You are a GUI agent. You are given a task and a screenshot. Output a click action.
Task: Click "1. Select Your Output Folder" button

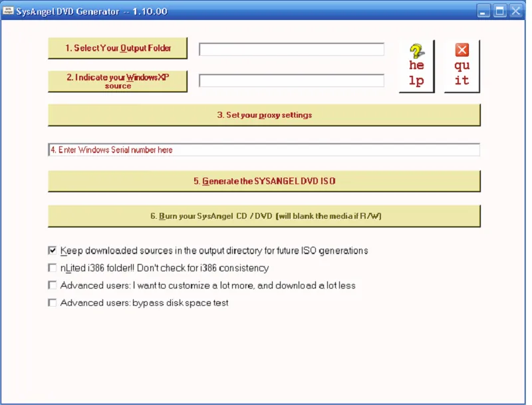(117, 48)
